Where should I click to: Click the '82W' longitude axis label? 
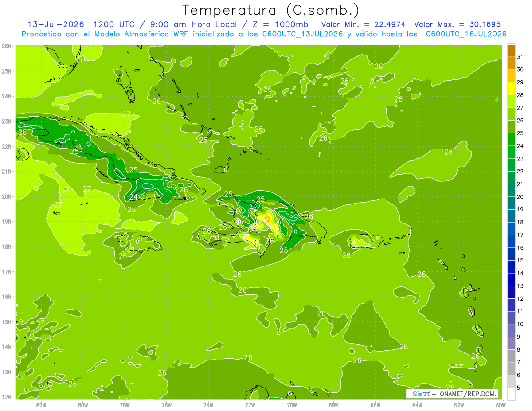tap(41, 405)
